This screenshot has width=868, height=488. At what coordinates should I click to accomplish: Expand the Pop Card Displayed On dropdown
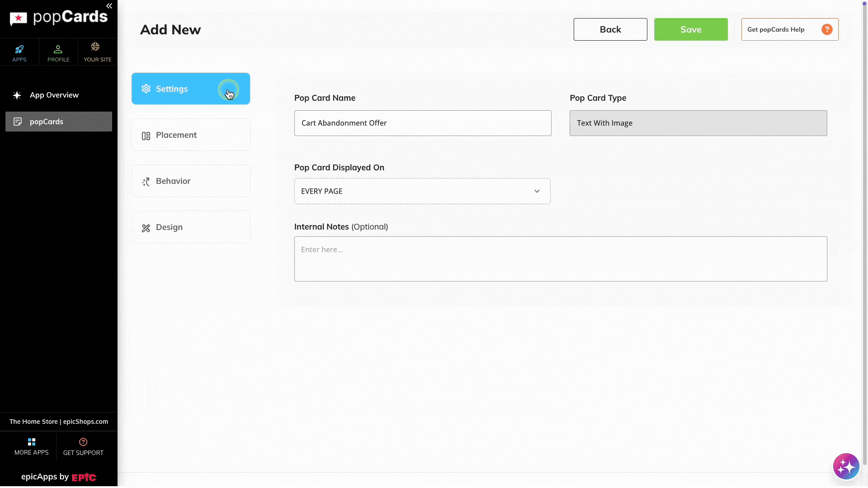tap(422, 191)
